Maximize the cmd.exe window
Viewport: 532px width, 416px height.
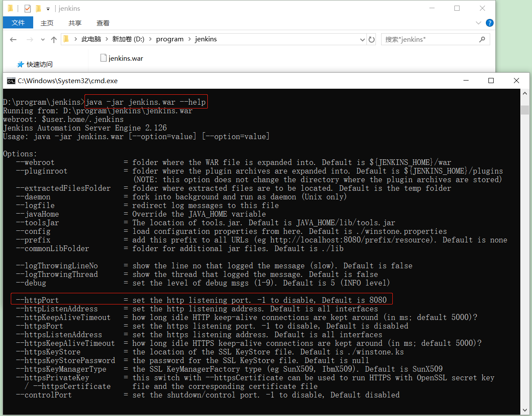tap(491, 81)
